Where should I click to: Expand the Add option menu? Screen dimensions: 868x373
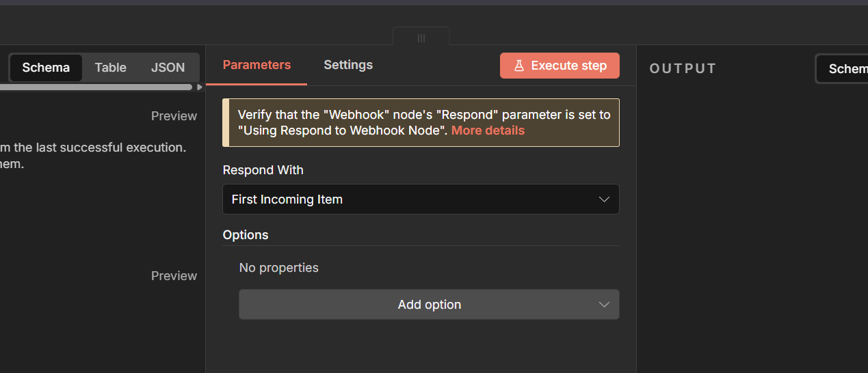click(429, 305)
